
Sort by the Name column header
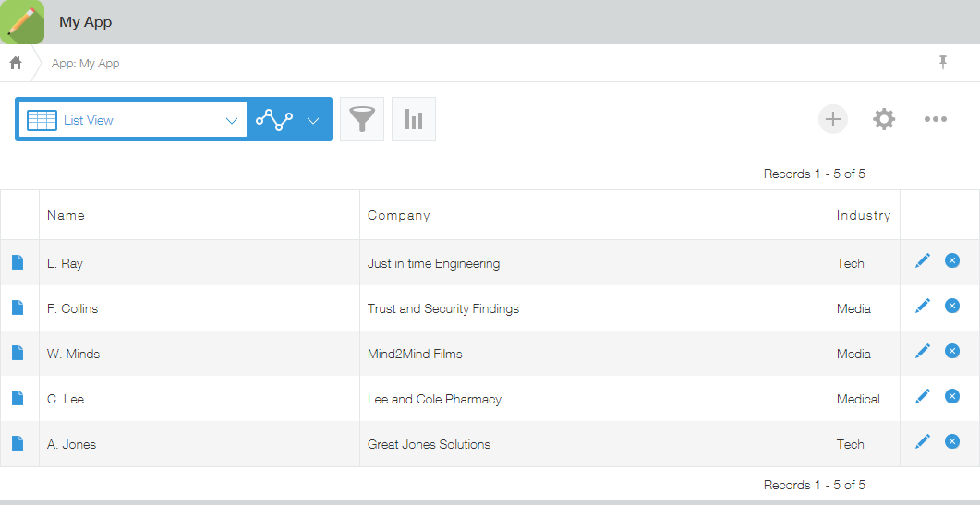pos(66,215)
